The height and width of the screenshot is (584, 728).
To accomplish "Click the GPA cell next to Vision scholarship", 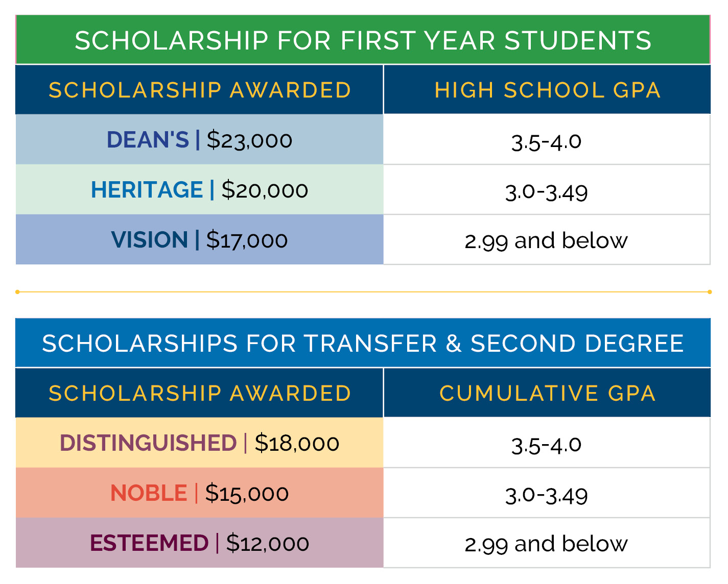I will 546,240.
